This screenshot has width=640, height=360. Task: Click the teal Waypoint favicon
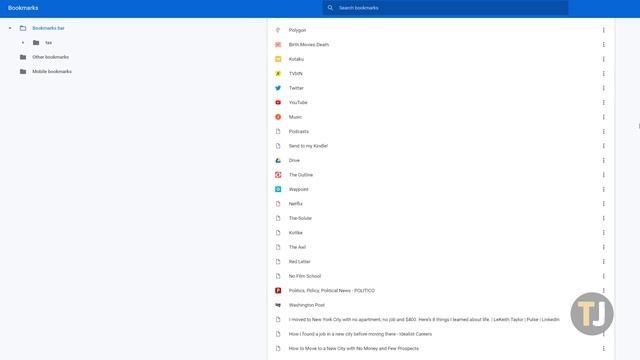[278, 189]
